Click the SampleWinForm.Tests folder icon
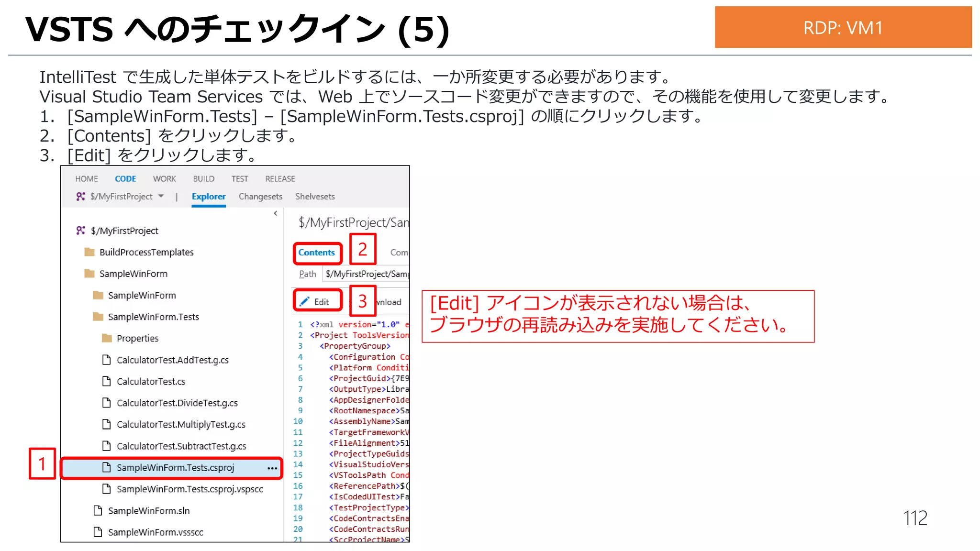980x551 pixels. 98,317
